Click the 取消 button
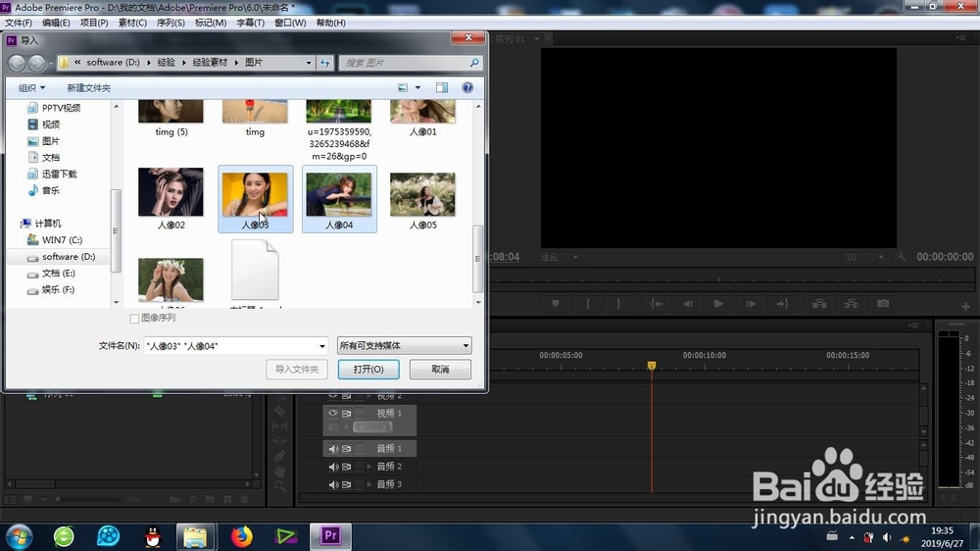Image resolution: width=980 pixels, height=551 pixels. [440, 369]
